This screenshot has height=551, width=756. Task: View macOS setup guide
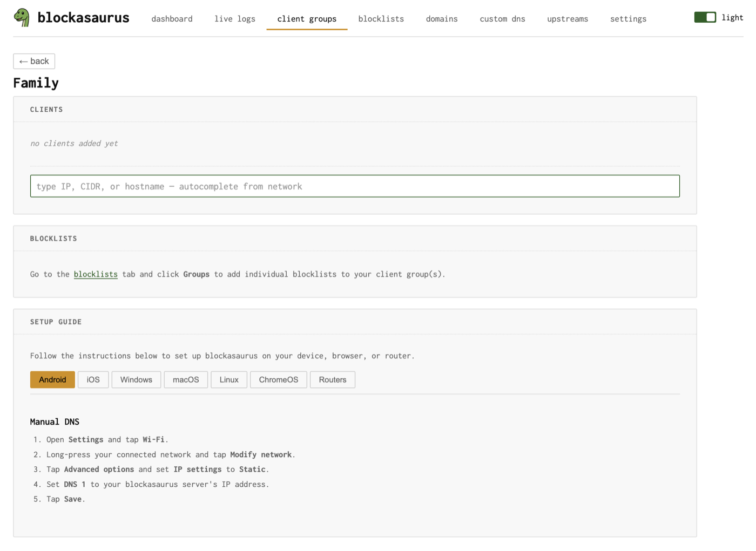pyautogui.click(x=186, y=379)
